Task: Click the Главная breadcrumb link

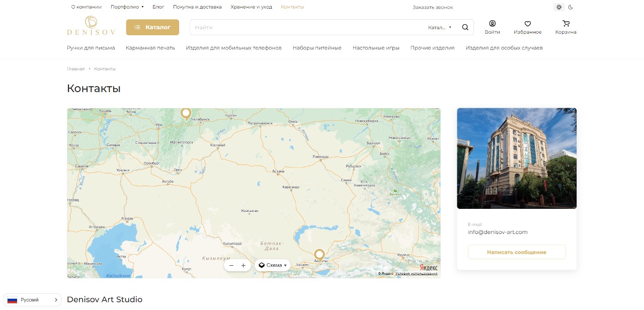Action: [76, 68]
